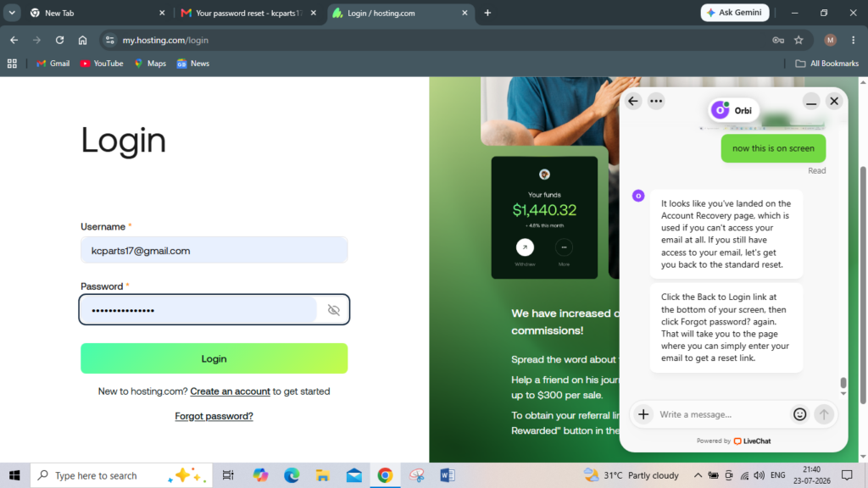Bookmark this page with star icon

[x=798, y=40]
